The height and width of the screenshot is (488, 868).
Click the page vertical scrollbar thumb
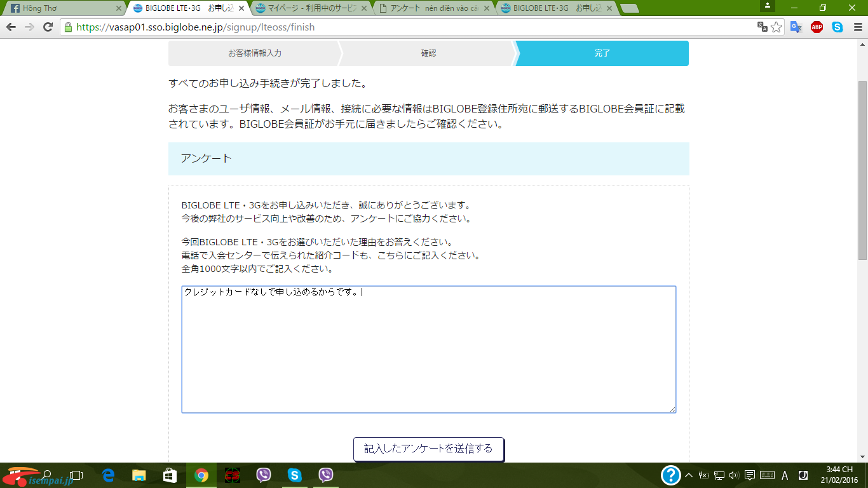click(862, 170)
